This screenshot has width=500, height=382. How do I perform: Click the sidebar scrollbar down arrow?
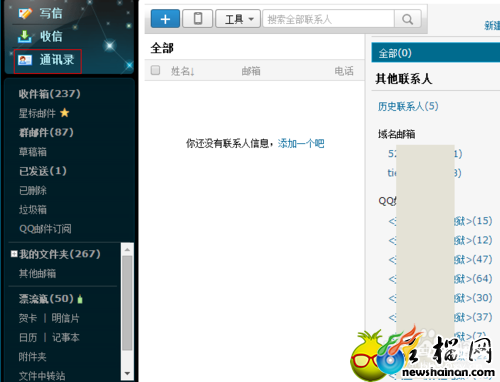pyautogui.click(x=127, y=373)
